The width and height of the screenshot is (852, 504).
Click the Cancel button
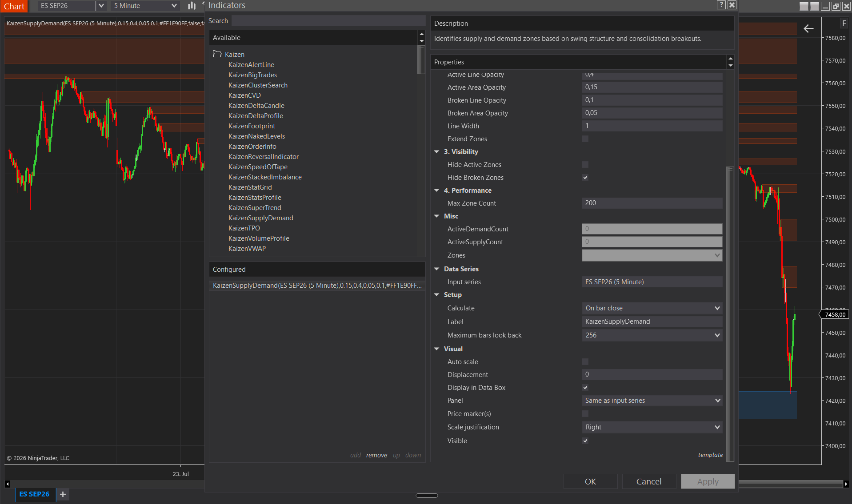[x=649, y=482]
